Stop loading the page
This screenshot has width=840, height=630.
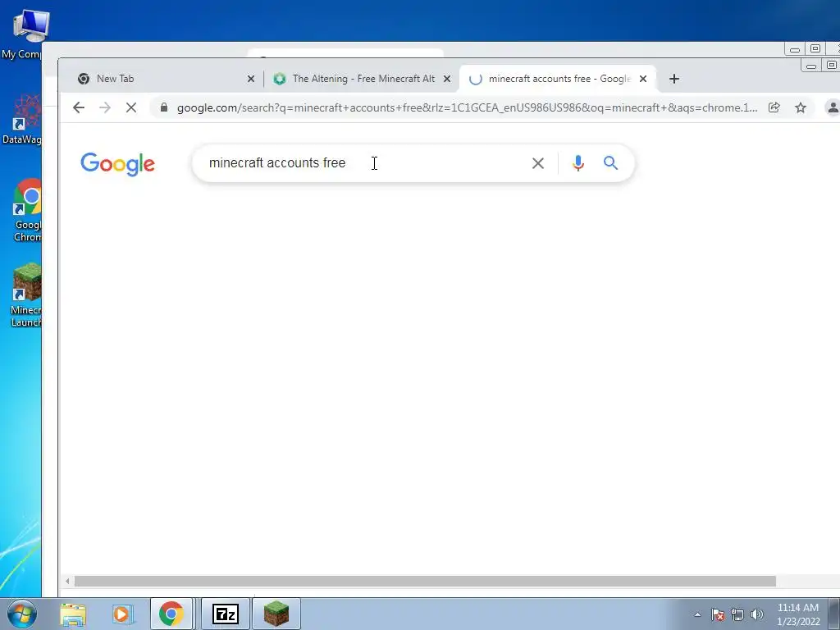tap(131, 107)
